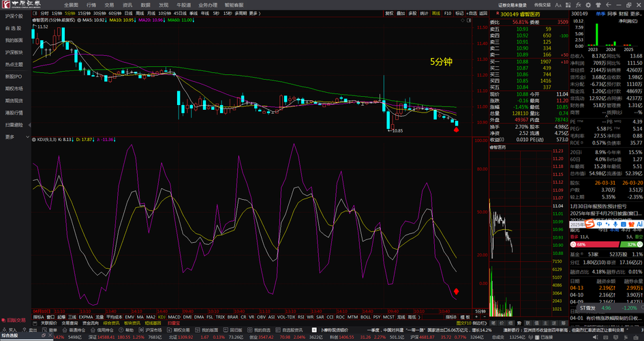Click the 传统交易 button

(x=542, y=5)
